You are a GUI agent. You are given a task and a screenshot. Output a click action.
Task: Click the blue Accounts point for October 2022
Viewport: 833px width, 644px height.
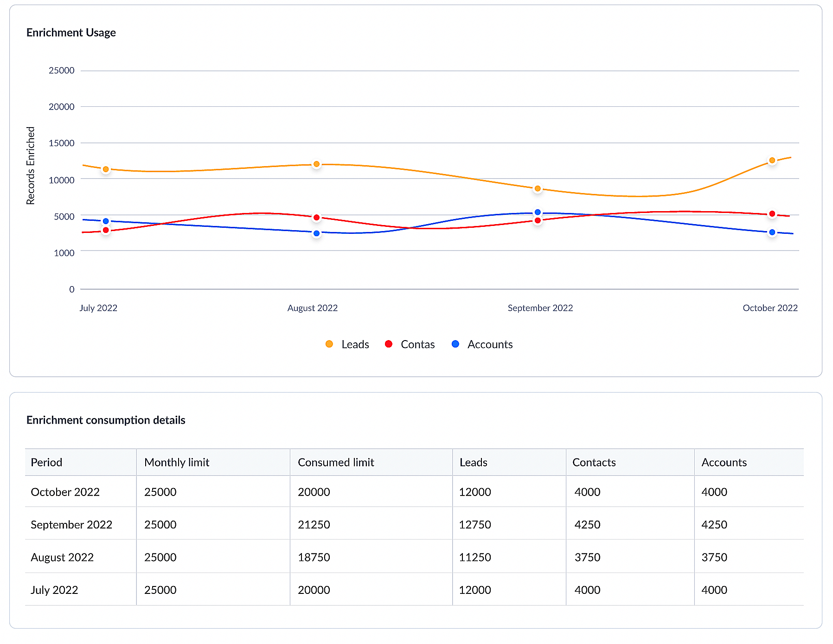coord(772,232)
